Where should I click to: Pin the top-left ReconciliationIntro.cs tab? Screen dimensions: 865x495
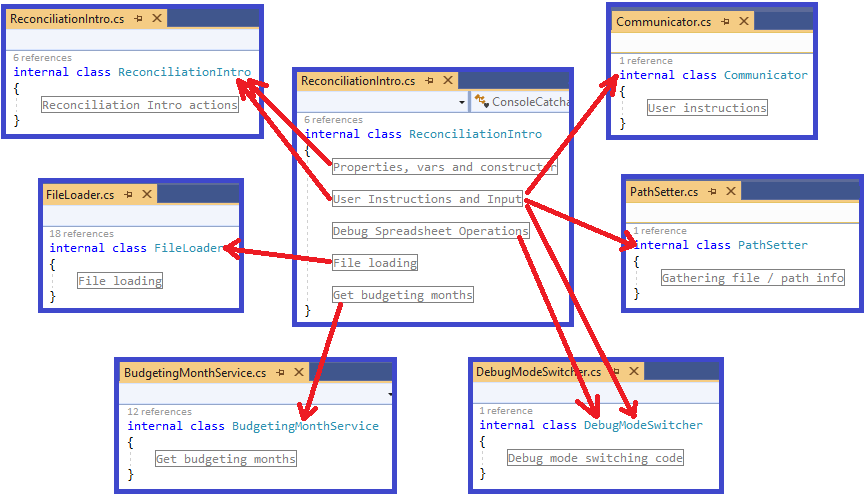[138, 19]
